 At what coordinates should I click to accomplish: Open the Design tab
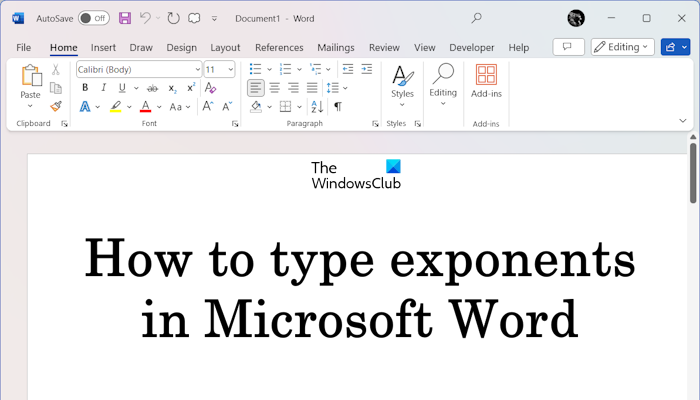182,47
